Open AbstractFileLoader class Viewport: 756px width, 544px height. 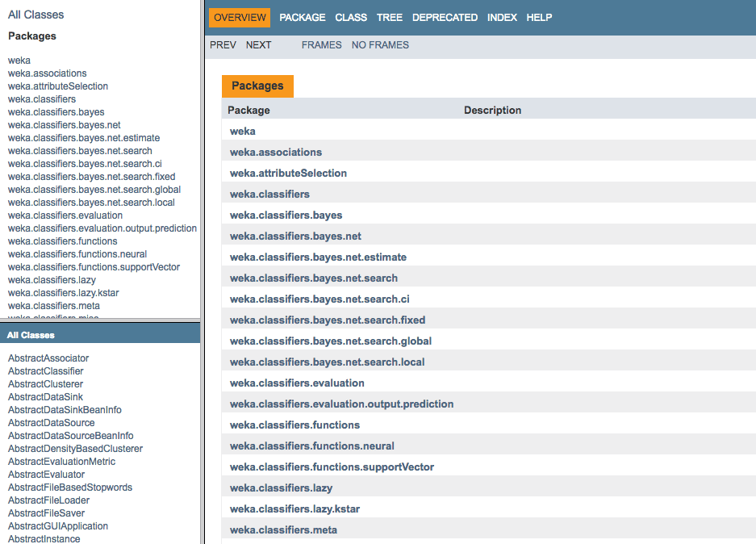click(x=48, y=500)
